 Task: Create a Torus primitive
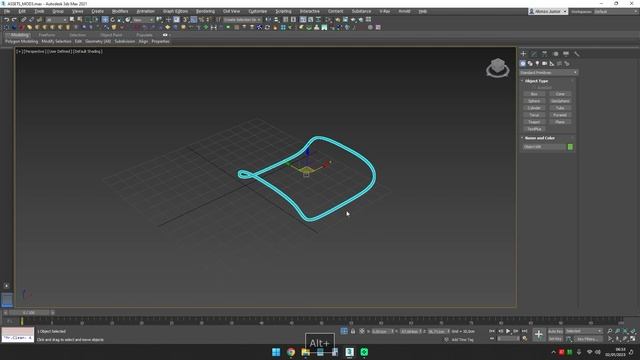(x=534, y=115)
